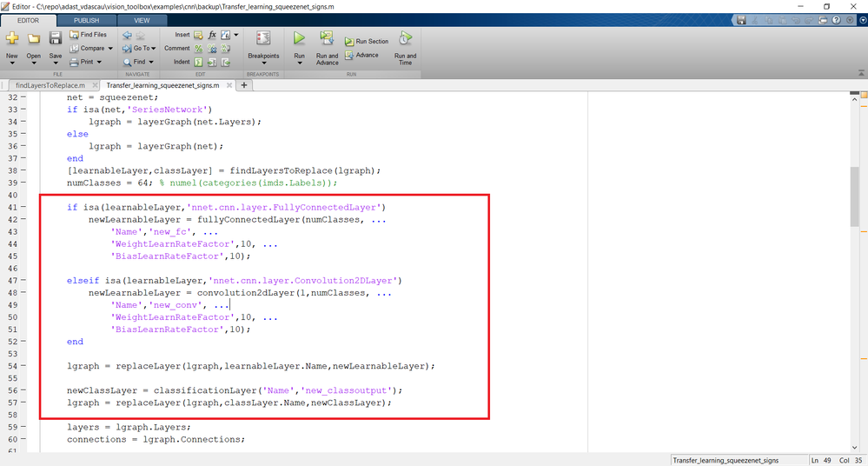The height and width of the screenshot is (466, 868).
Task: Click the quick access Save icon in title strip
Action: pyautogui.click(x=742, y=20)
